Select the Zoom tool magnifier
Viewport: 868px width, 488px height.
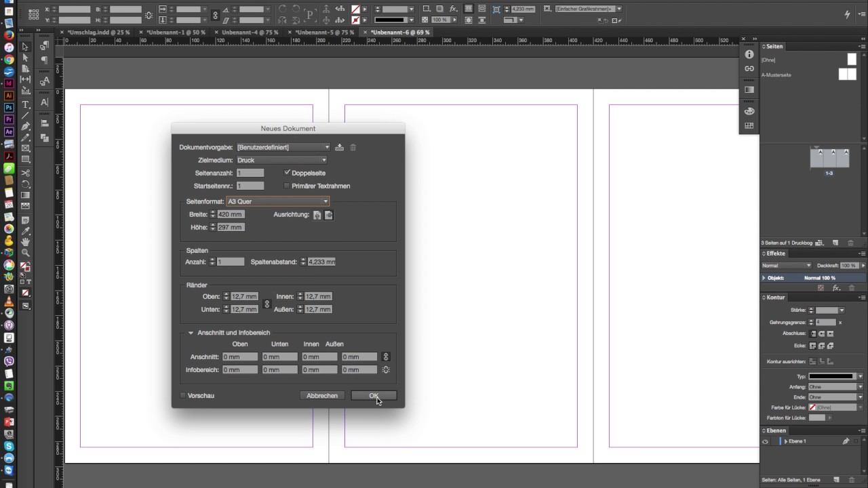25,253
